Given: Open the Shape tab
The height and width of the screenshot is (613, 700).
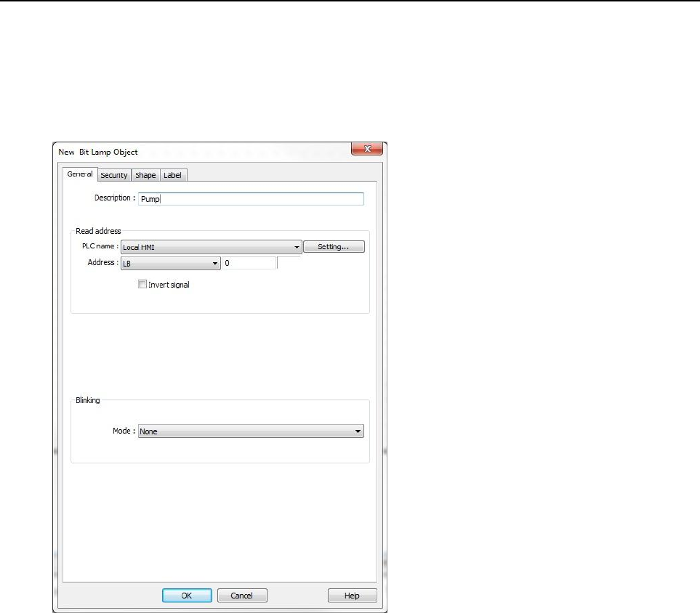Looking at the screenshot, I should point(145,175).
